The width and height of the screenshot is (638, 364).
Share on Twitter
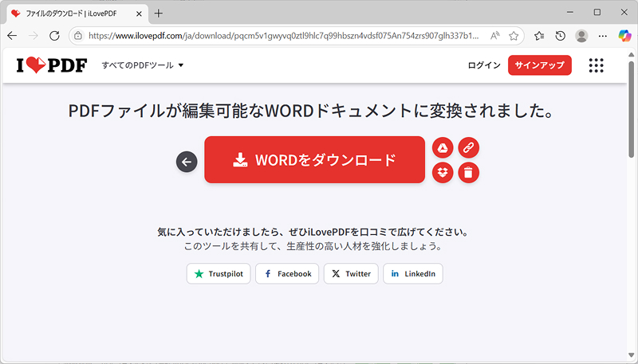click(351, 274)
